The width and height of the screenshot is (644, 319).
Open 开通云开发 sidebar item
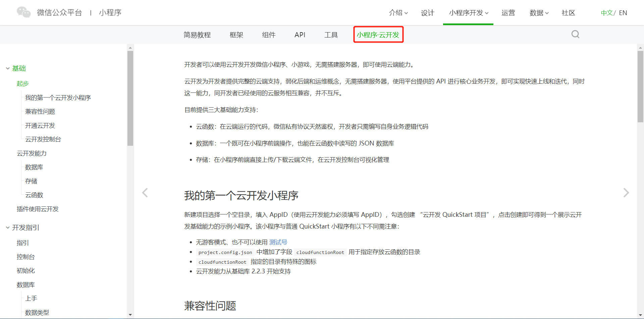[x=40, y=125]
